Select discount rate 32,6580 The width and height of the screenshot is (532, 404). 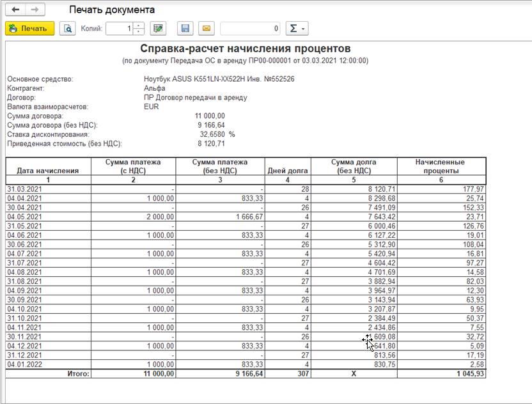[x=212, y=134]
